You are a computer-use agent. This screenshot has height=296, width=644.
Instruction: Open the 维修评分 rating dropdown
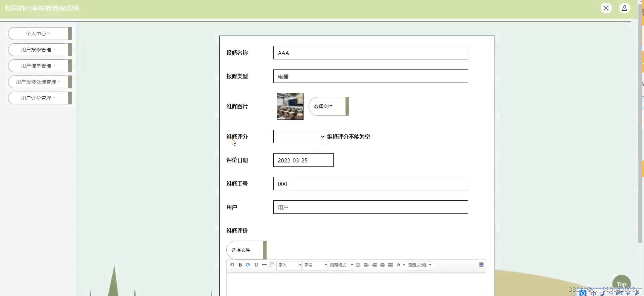point(300,137)
